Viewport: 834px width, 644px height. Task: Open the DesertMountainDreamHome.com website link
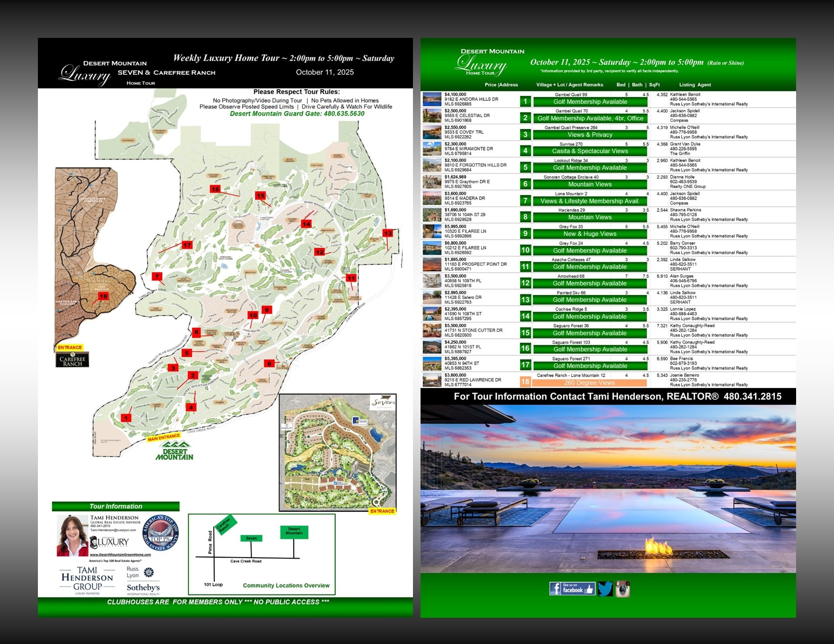coord(120,555)
